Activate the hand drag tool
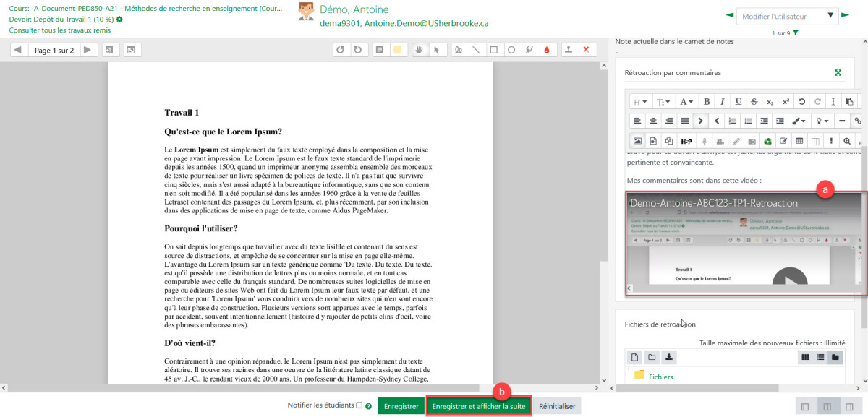This screenshot has height=417, width=868. 418,51
